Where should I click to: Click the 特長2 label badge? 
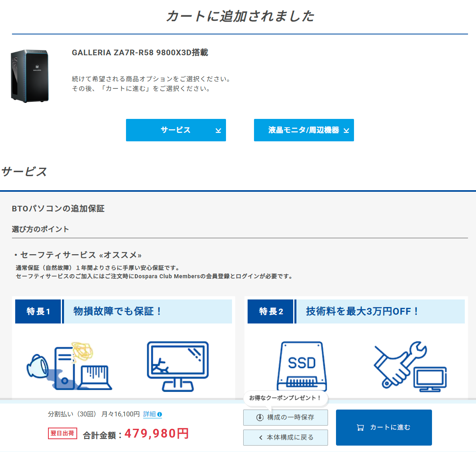271,311
